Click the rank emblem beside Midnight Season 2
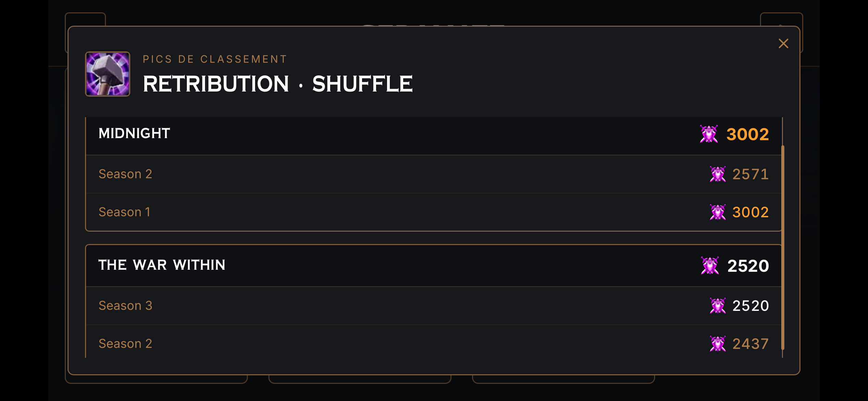Screen dimensions: 868x401 [x=718, y=174]
